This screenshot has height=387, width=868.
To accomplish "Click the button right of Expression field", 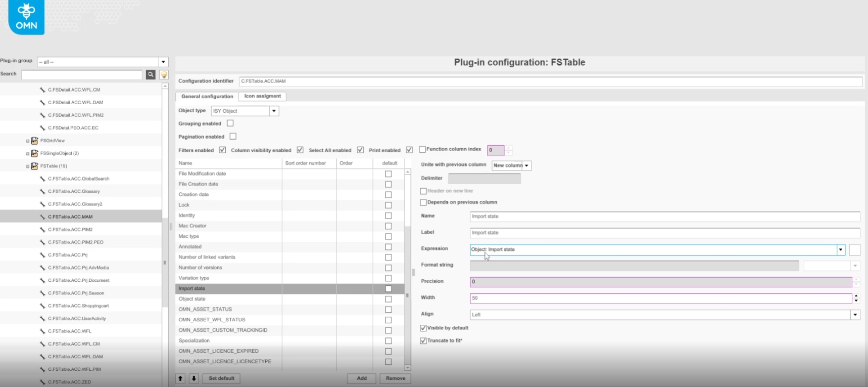I will coord(854,249).
